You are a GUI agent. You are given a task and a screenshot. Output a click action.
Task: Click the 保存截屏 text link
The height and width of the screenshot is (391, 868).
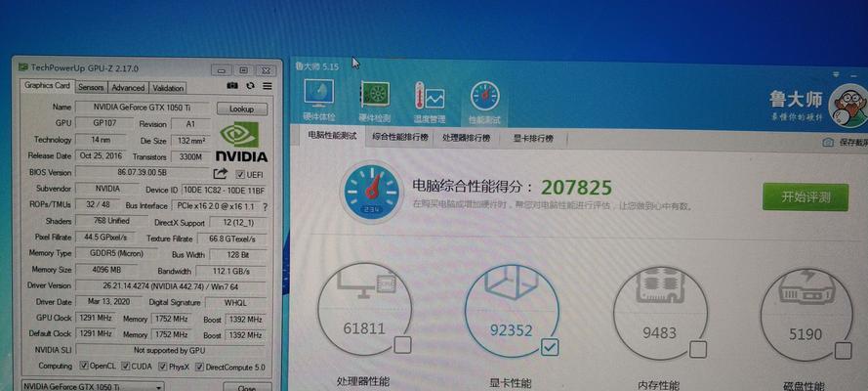[853, 143]
